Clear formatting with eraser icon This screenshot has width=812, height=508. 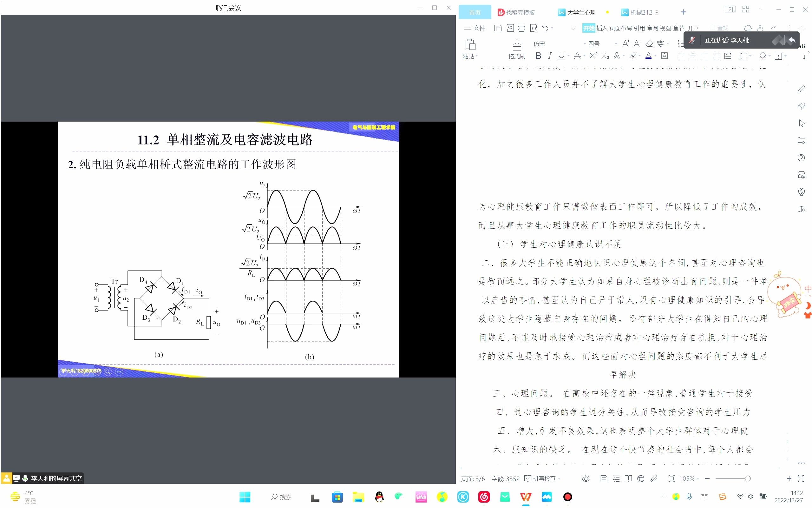(649, 44)
